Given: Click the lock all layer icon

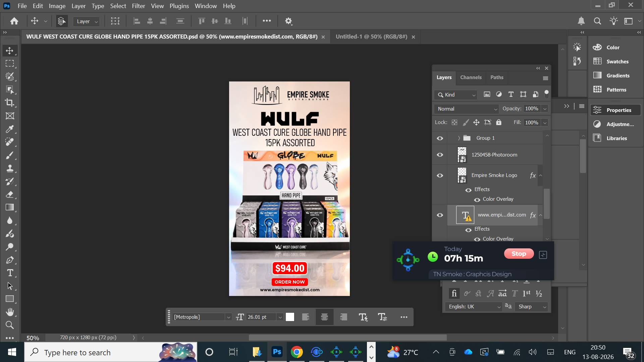Looking at the screenshot, I should 499,122.
